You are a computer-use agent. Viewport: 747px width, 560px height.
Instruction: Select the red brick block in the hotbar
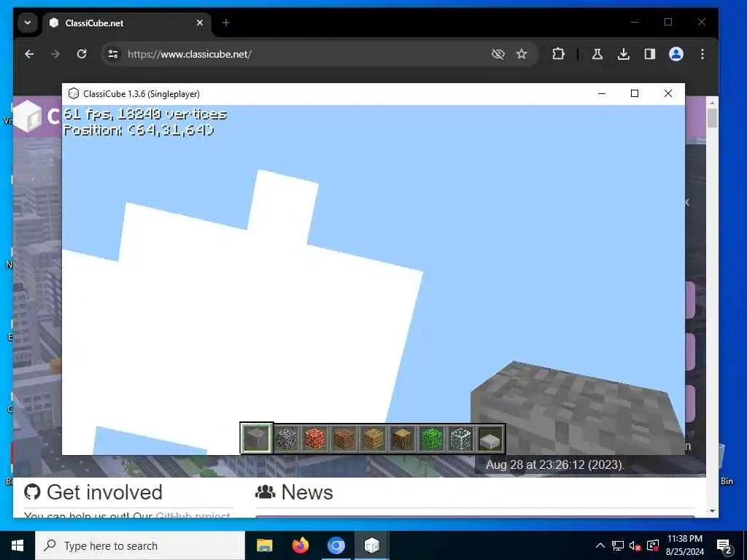pyautogui.click(x=315, y=437)
